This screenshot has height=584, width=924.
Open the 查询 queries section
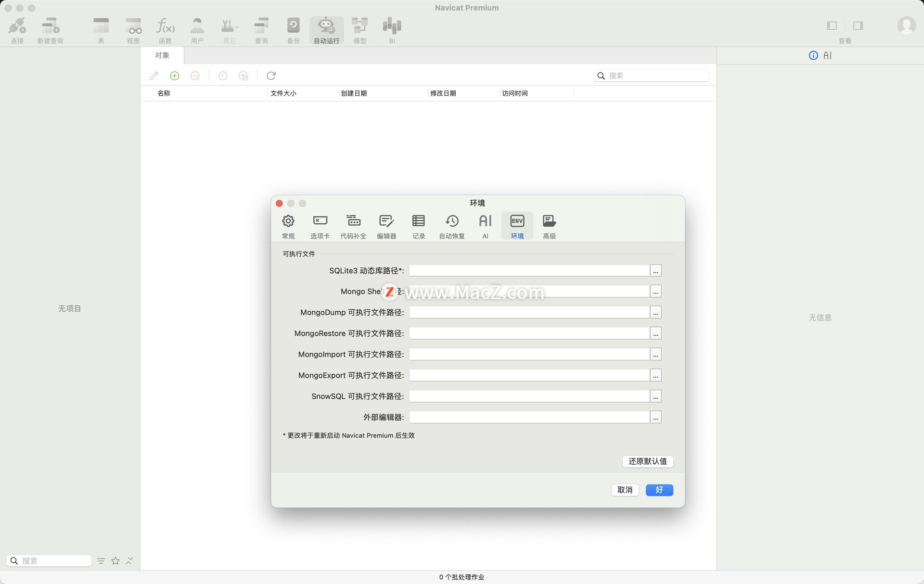[261, 30]
